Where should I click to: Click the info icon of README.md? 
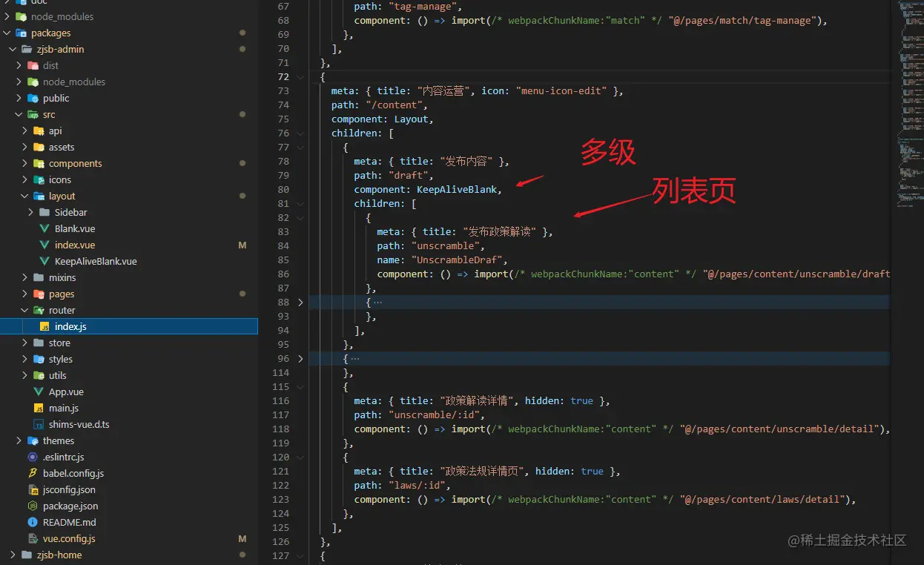click(33, 522)
